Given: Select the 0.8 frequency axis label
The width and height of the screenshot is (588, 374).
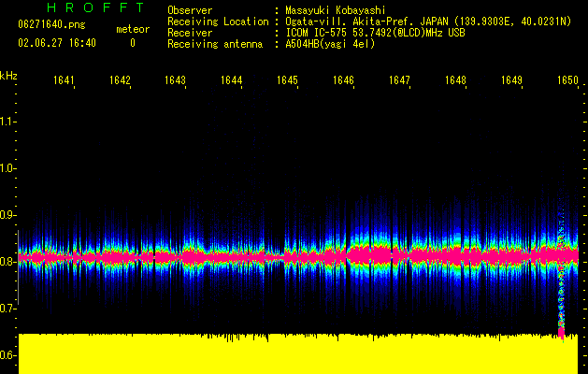Looking at the screenshot, I should pyautogui.click(x=8, y=262).
